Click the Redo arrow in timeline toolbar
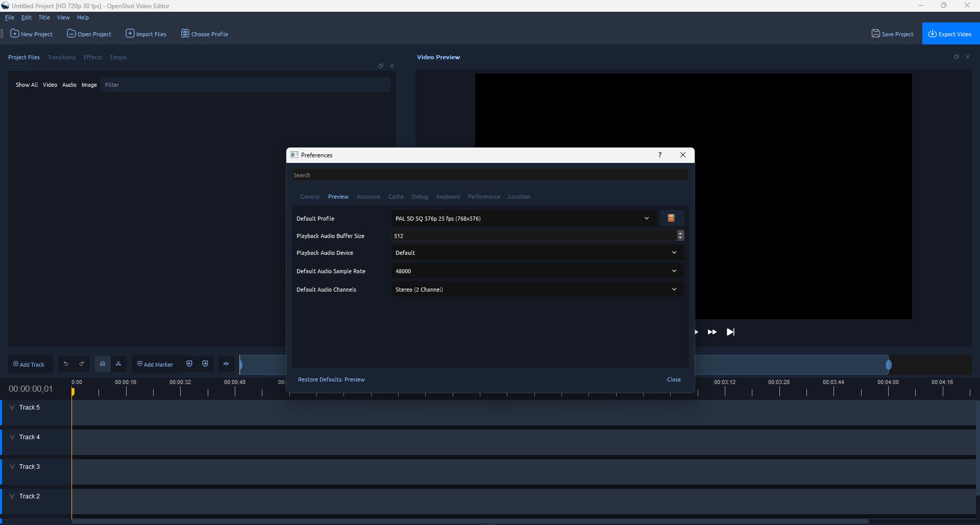This screenshot has width=980, height=525. 82,364
